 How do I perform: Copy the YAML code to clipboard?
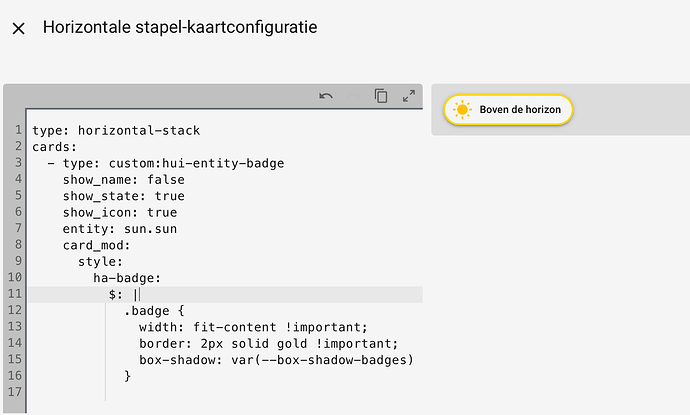[381, 96]
